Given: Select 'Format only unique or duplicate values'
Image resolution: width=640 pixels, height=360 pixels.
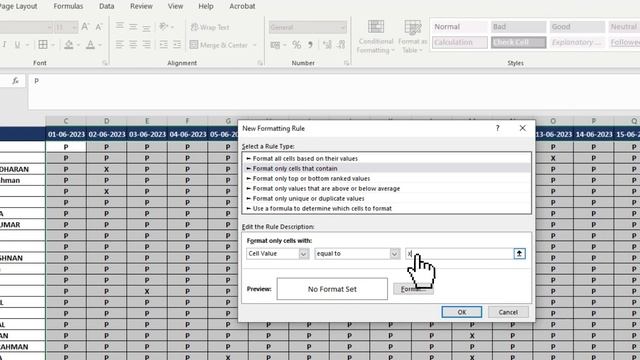Looking at the screenshot, I should pos(387,198).
